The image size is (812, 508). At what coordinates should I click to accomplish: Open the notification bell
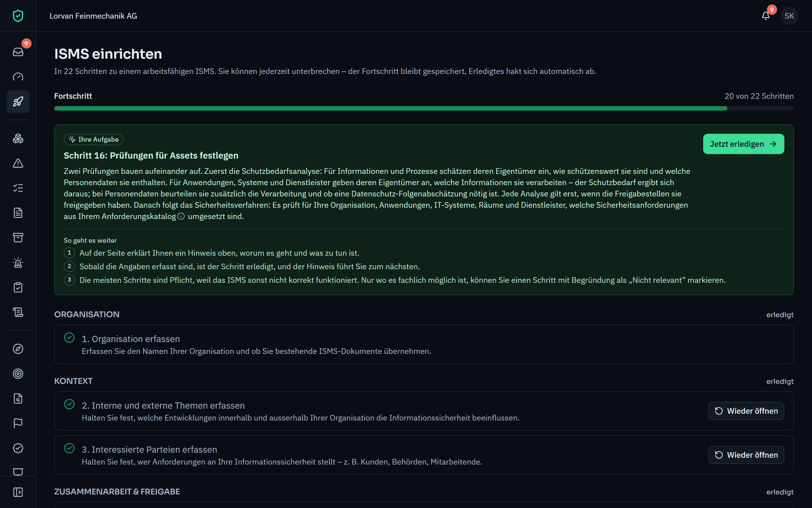point(766,16)
